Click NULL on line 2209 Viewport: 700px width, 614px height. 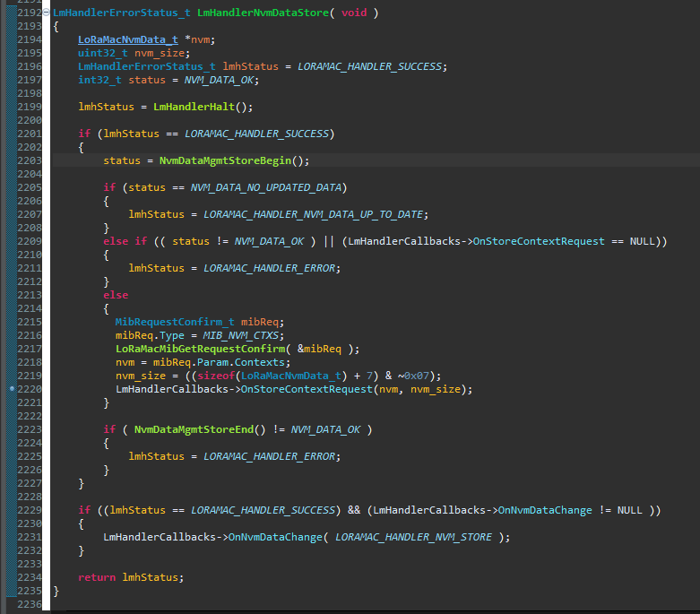click(x=642, y=241)
